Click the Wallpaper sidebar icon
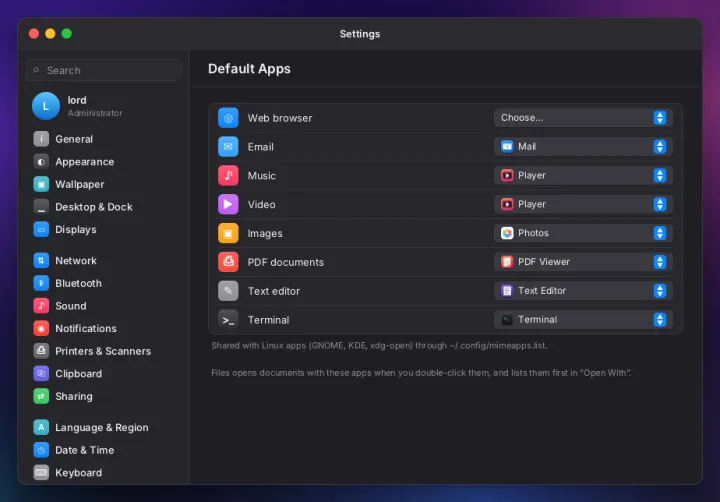Image resolution: width=720 pixels, height=502 pixels. click(x=41, y=184)
